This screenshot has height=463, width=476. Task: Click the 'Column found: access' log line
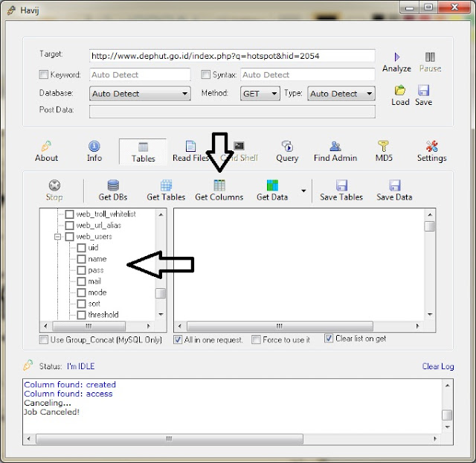click(68, 394)
